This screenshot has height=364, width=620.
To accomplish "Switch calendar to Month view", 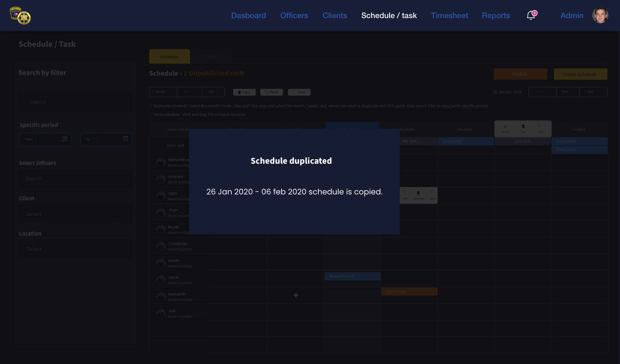I will click(160, 92).
